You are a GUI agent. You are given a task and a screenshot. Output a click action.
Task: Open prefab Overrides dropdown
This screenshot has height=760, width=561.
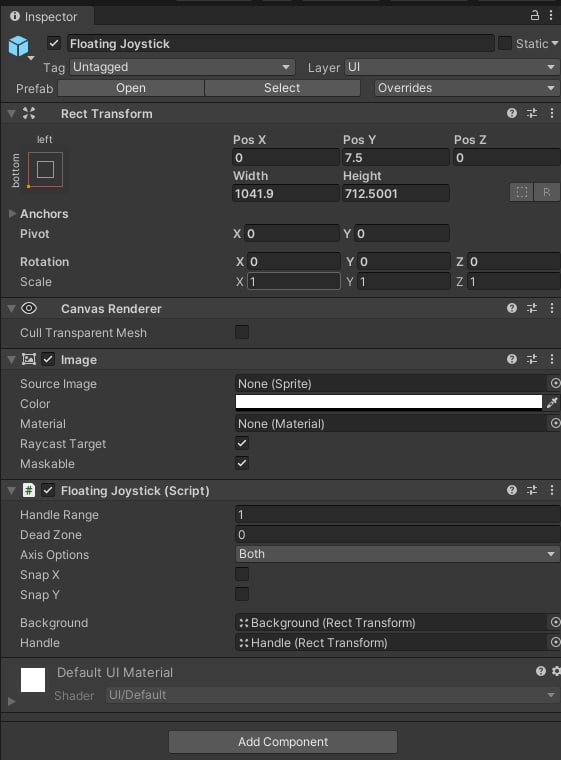pos(467,88)
